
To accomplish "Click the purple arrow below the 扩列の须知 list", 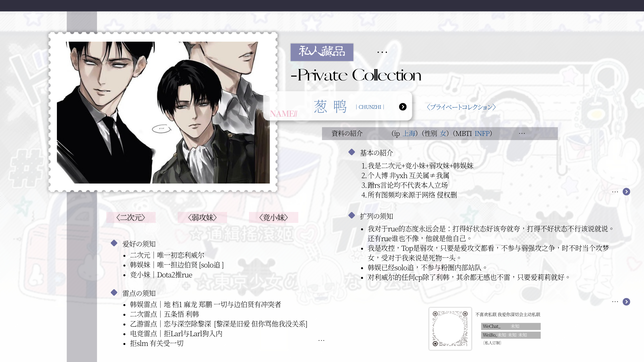I will pyautogui.click(x=626, y=302).
